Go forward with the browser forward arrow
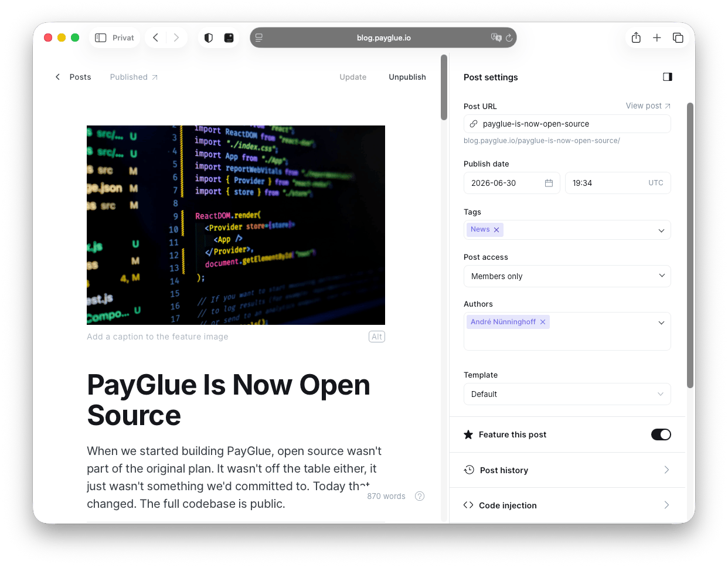728x567 pixels. 176,38
